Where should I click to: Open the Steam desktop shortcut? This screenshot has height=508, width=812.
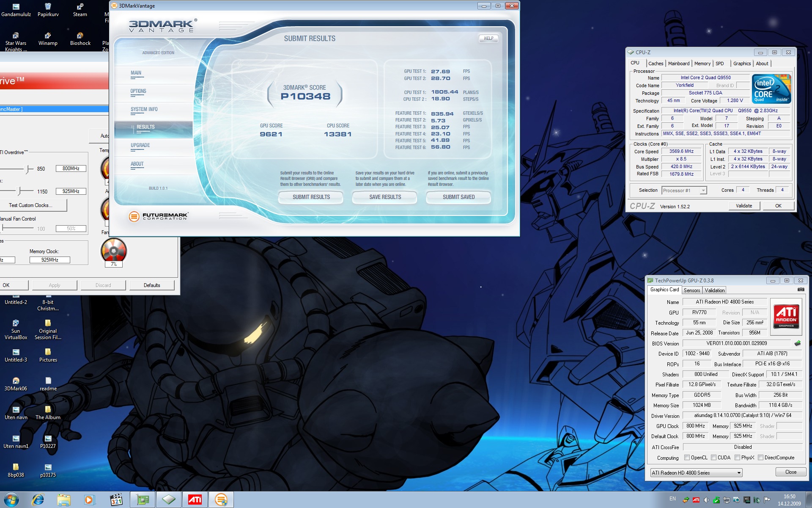pyautogui.click(x=80, y=10)
